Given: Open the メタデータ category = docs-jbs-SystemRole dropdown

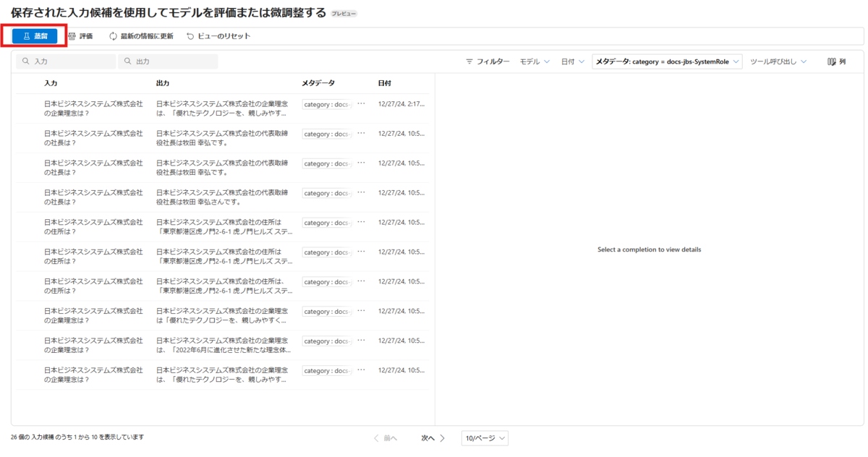Looking at the screenshot, I should 667,61.
